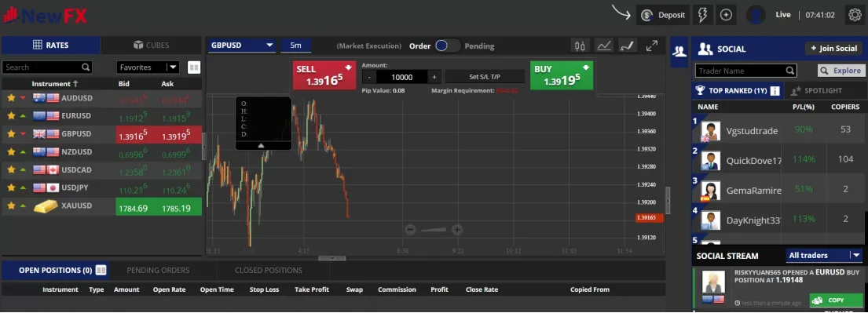Unfavorite the USDJPY star
Screen dimensions: 868x313
click(10, 188)
